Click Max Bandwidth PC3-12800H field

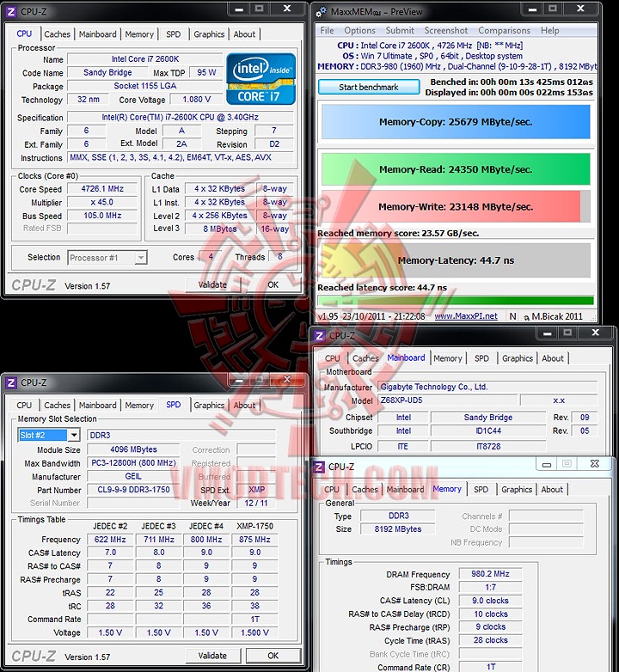(133, 463)
